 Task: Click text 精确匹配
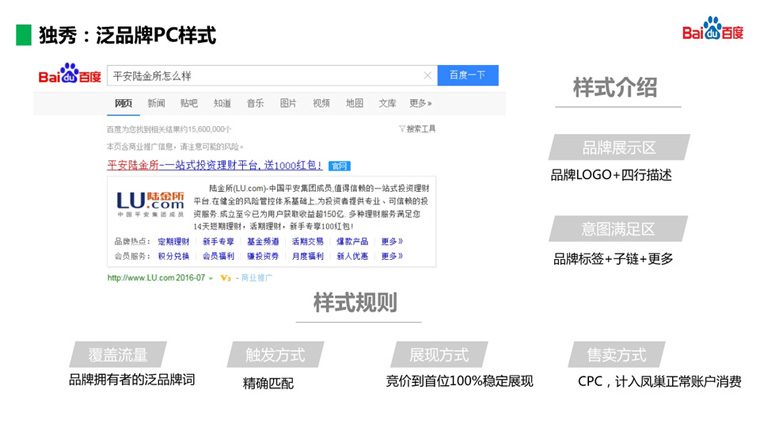pyautogui.click(x=268, y=383)
